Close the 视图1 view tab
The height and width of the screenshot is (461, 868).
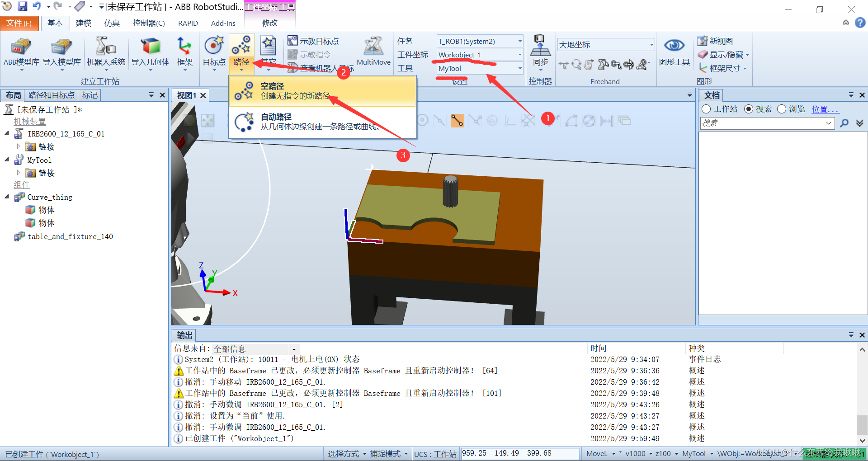(203, 95)
